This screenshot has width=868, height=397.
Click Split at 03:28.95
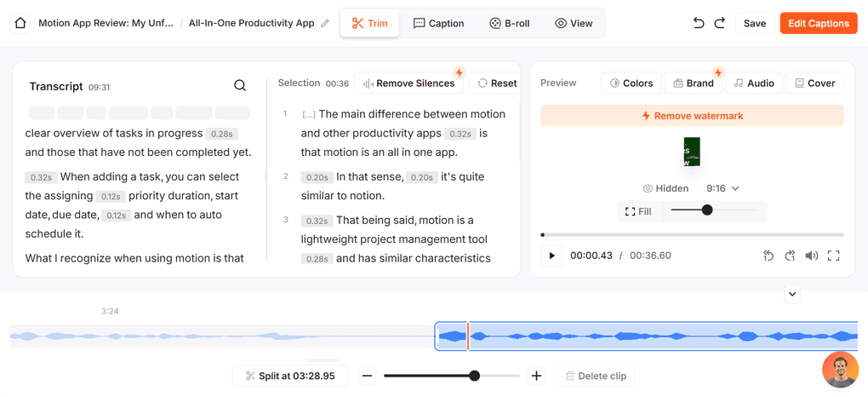click(290, 376)
